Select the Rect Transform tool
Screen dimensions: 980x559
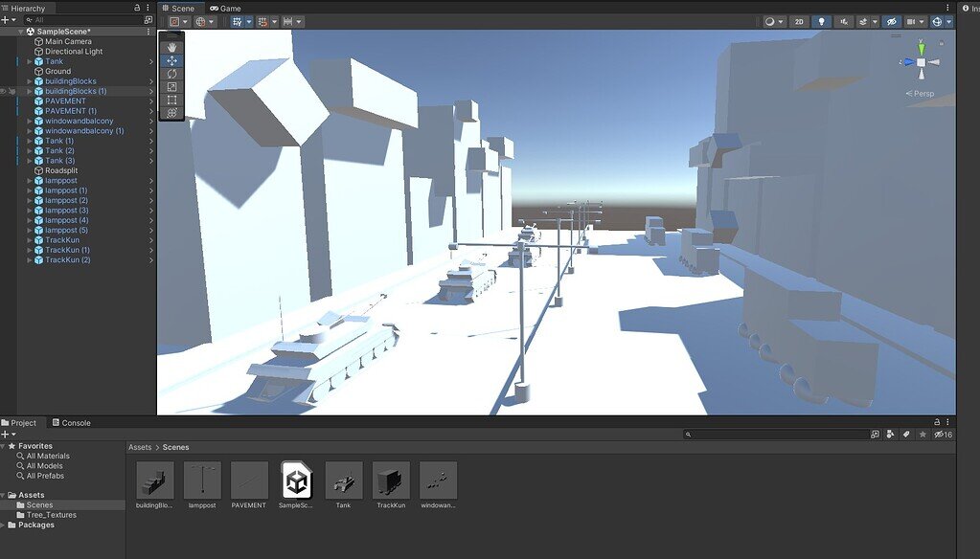coord(170,101)
